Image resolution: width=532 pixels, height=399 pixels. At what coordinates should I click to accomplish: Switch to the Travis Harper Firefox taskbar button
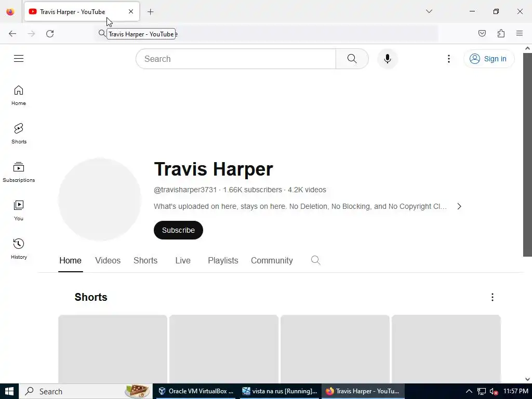[363, 391]
